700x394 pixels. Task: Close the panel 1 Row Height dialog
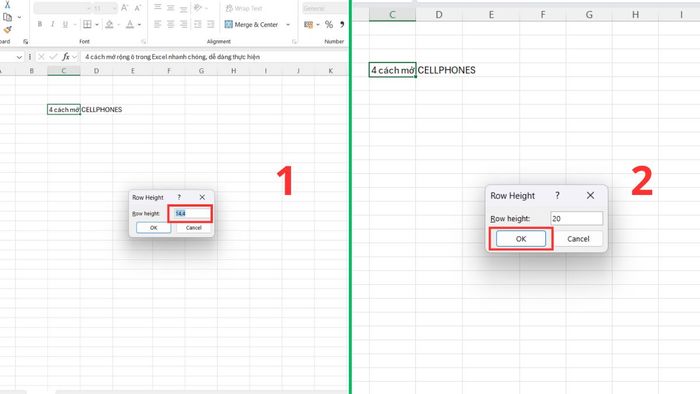202,197
